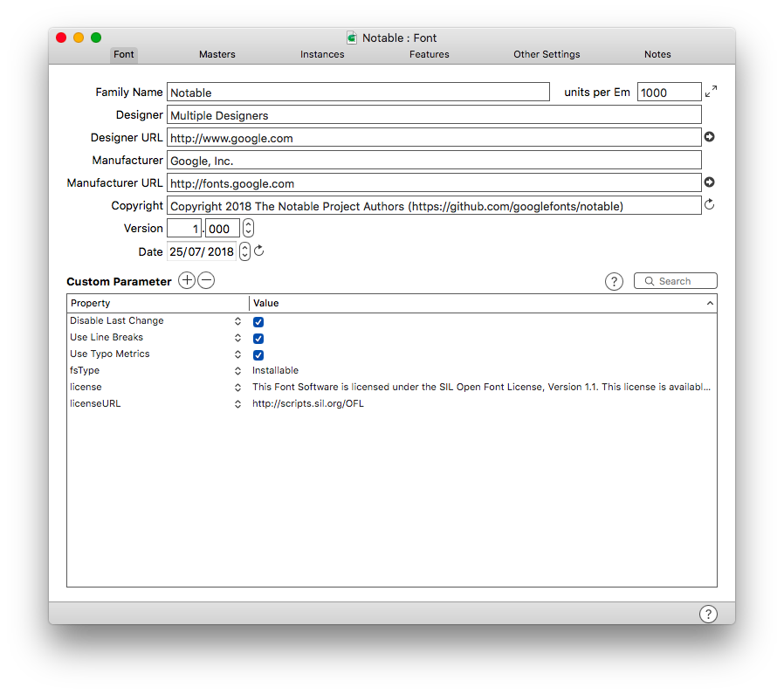Uncheck the Disable Last Change checkbox
784x694 pixels.
[x=258, y=321]
